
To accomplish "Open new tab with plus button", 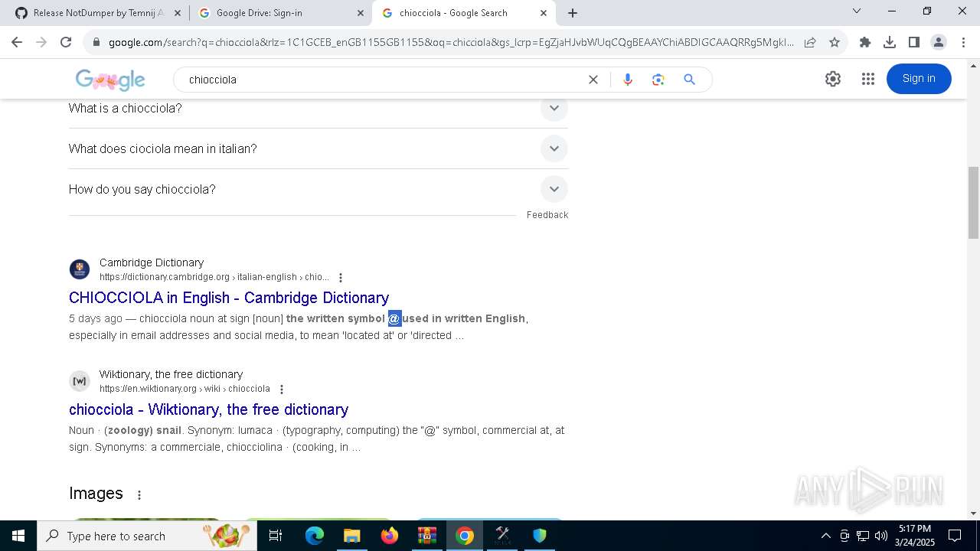I will pyautogui.click(x=573, y=13).
